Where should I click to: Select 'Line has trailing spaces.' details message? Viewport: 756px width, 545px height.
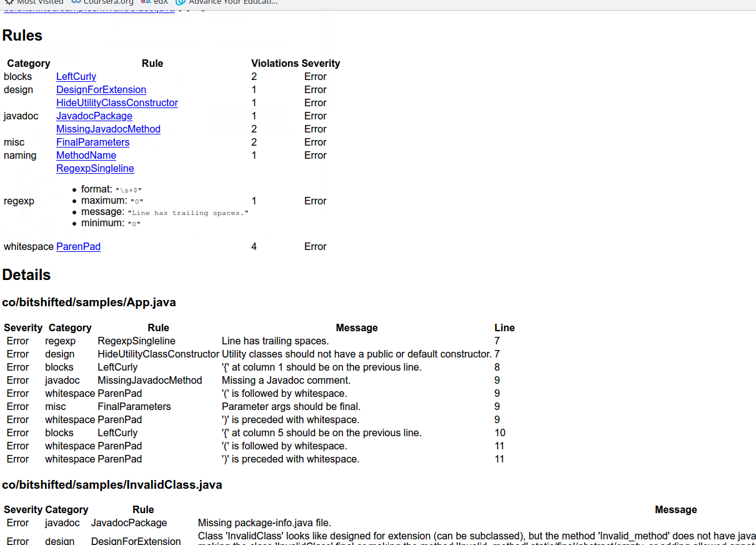coord(276,341)
